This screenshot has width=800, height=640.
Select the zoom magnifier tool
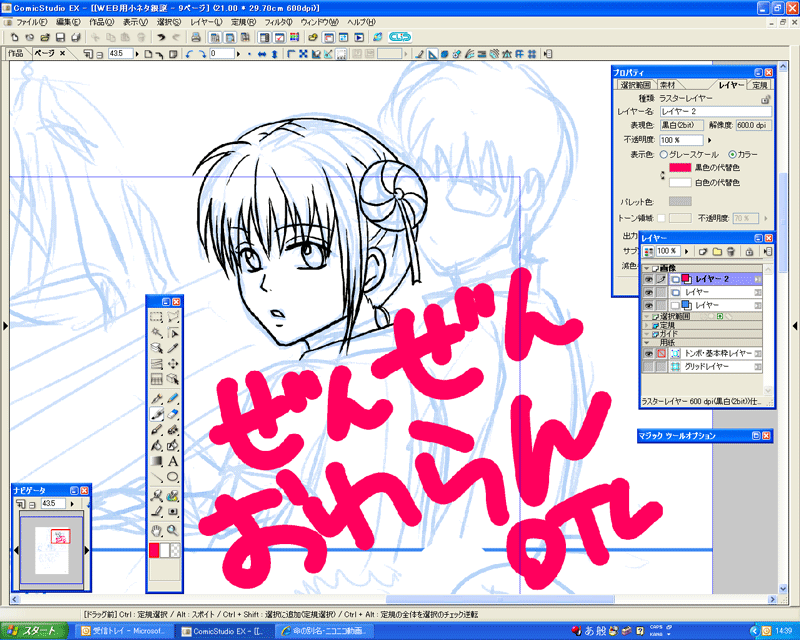pos(172,531)
